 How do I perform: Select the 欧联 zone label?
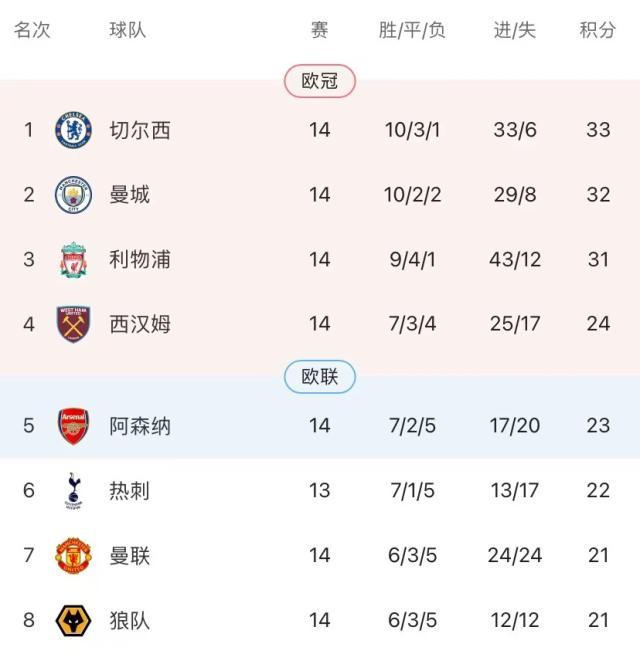[x=320, y=377]
